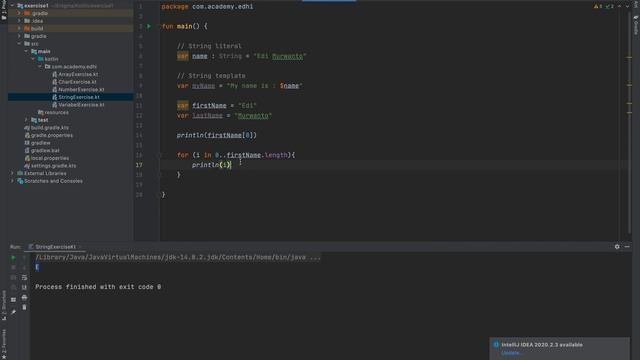The image size is (640, 360).
Task: Click the warnings indicator in editor corner
Action: 598,6
